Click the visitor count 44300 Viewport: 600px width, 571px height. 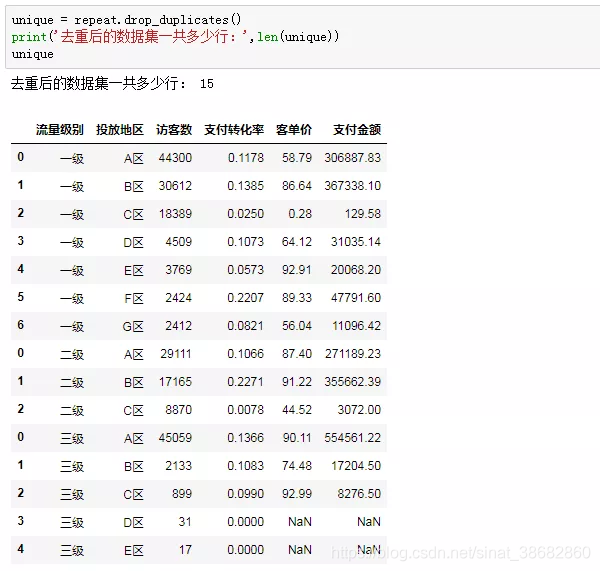coord(175,158)
